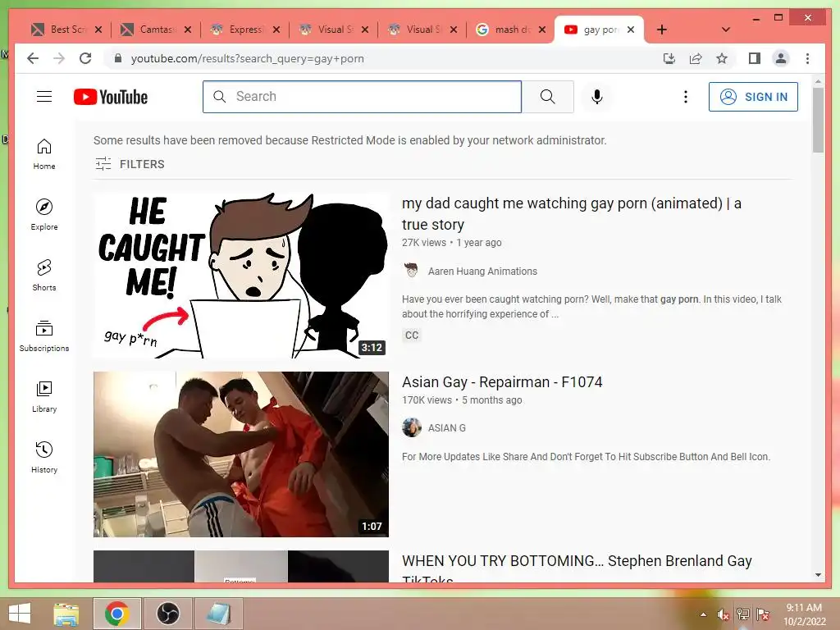Open Chrome profile avatar menu
This screenshot has width=840, height=630.
pos(781,58)
